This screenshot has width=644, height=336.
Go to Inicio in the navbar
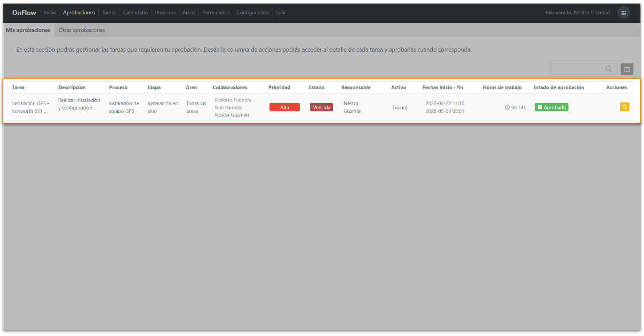click(50, 13)
